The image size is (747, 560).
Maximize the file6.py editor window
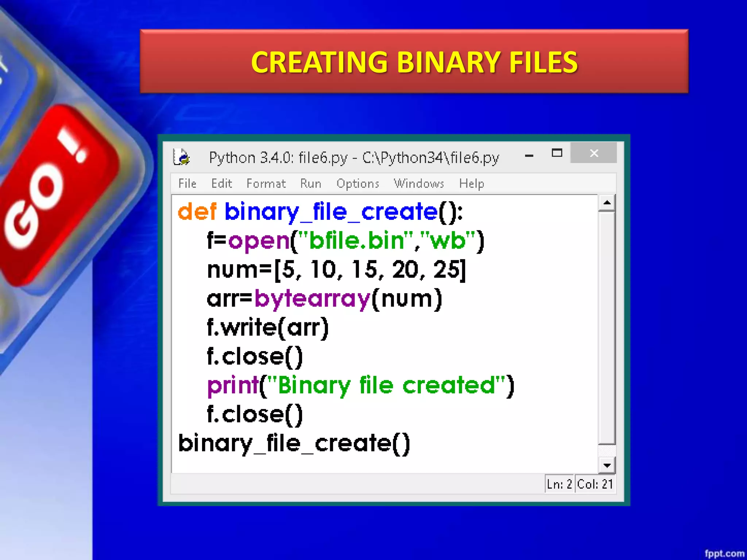point(557,153)
